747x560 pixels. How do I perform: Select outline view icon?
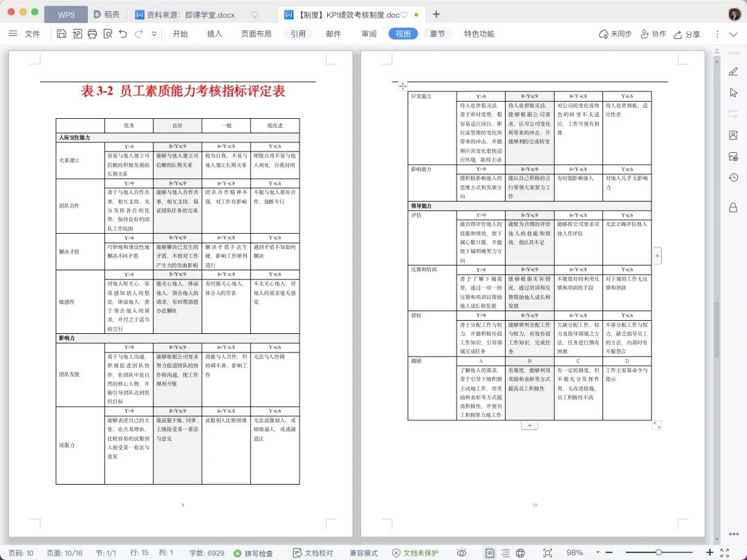(x=505, y=553)
